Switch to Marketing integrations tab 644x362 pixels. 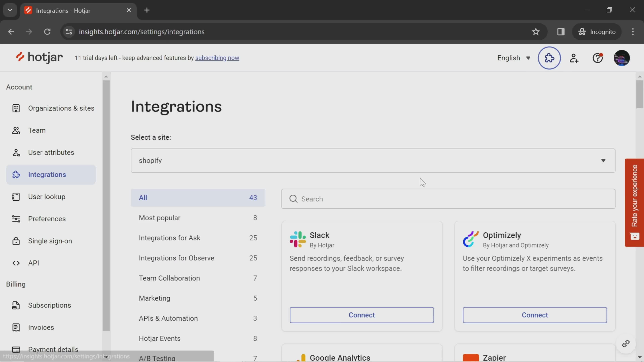[154, 298]
